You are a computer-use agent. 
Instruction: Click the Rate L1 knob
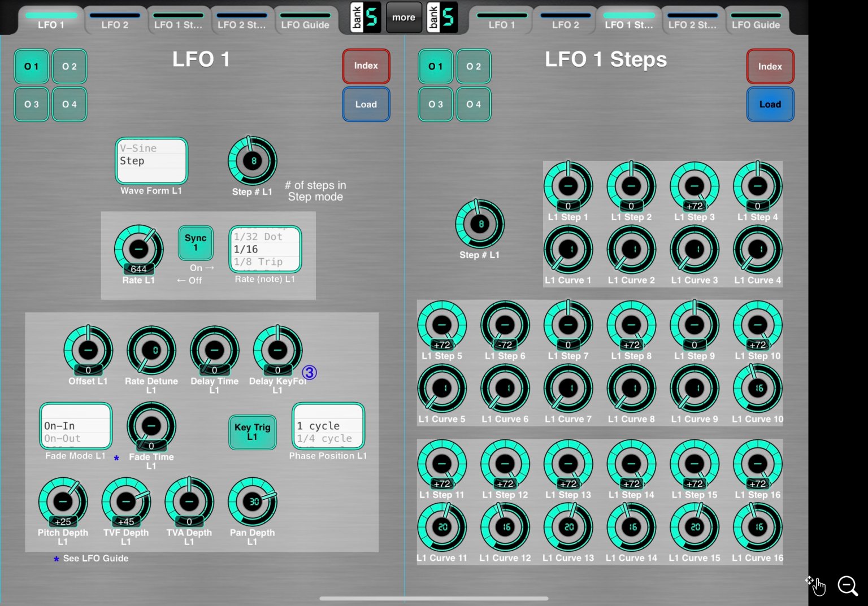(x=138, y=250)
